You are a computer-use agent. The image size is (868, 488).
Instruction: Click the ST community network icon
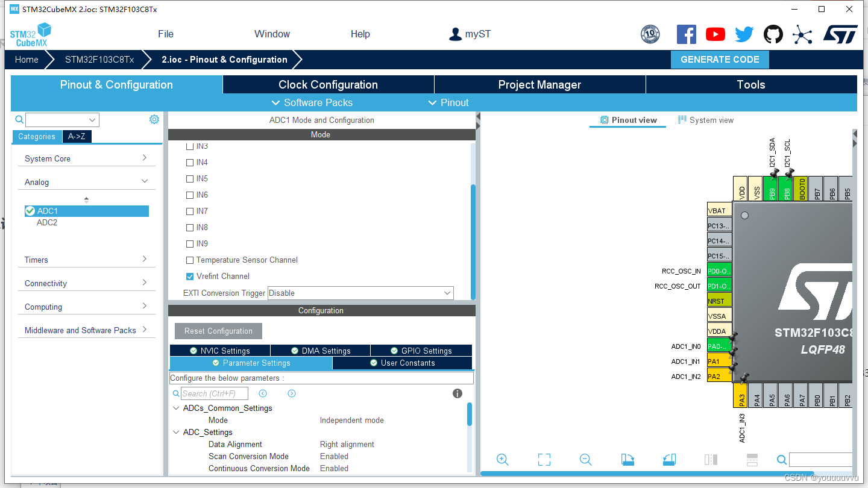tap(802, 34)
